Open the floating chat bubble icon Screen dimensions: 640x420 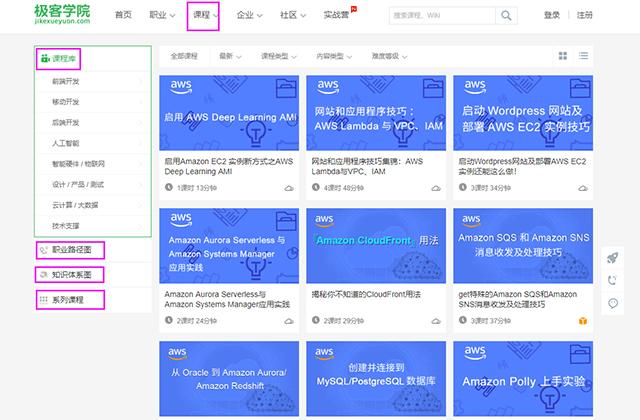pos(613,303)
